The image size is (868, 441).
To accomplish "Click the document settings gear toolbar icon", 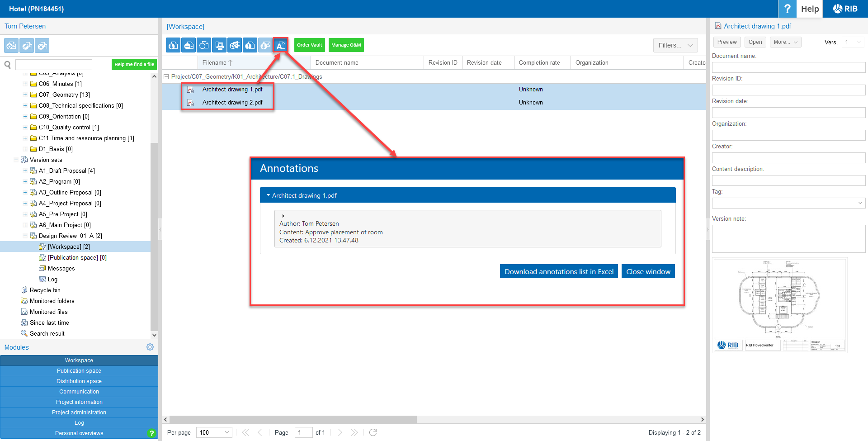I will (x=235, y=45).
